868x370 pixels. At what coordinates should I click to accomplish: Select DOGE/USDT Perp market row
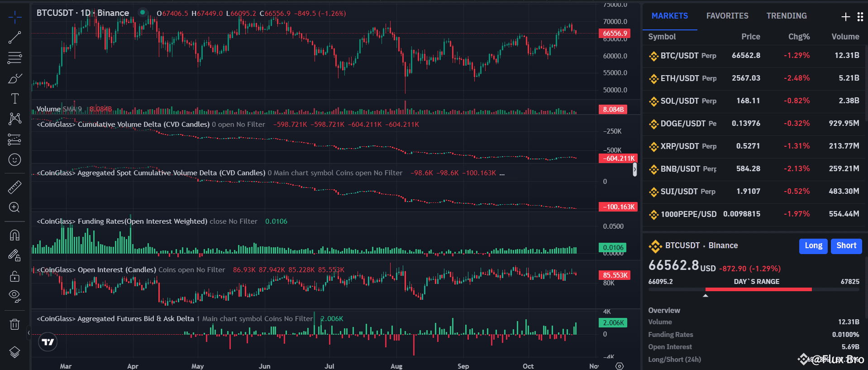pyautogui.click(x=754, y=124)
